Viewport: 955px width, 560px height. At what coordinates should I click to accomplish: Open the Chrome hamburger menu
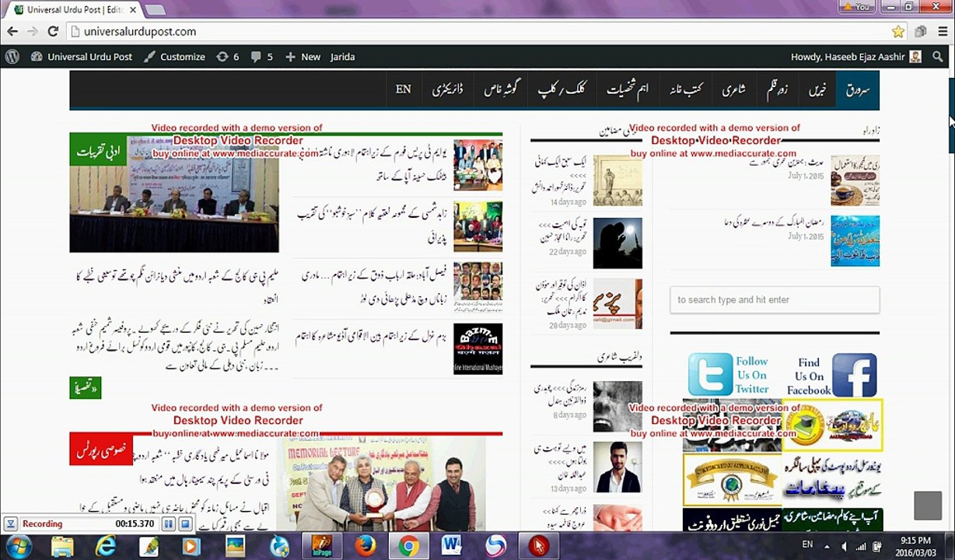tap(942, 32)
